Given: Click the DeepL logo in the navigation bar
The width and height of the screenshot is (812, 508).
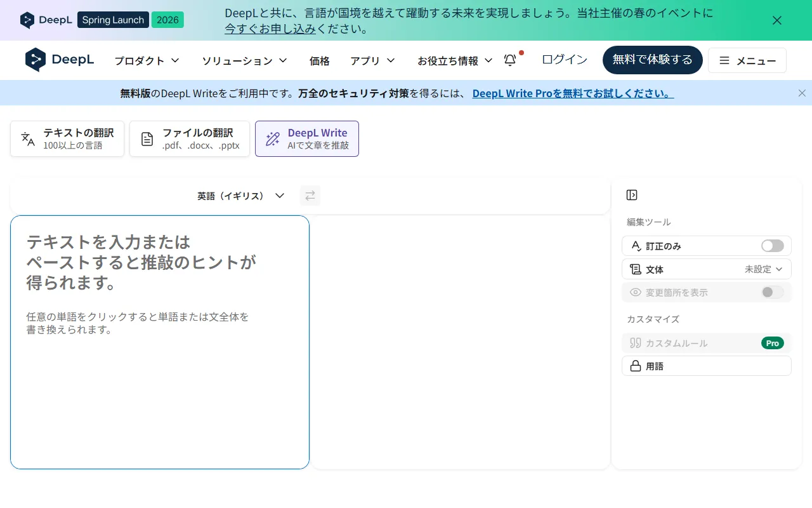Looking at the screenshot, I should click(x=59, y=60).
